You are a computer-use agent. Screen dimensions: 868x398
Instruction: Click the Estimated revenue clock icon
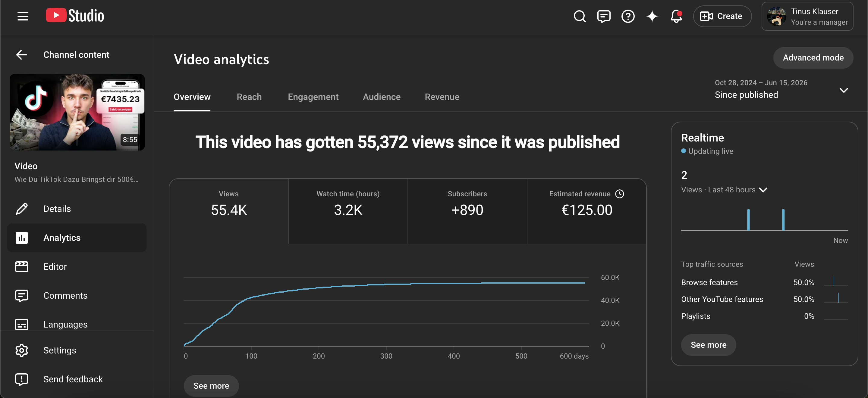click(x=620, y=194)
